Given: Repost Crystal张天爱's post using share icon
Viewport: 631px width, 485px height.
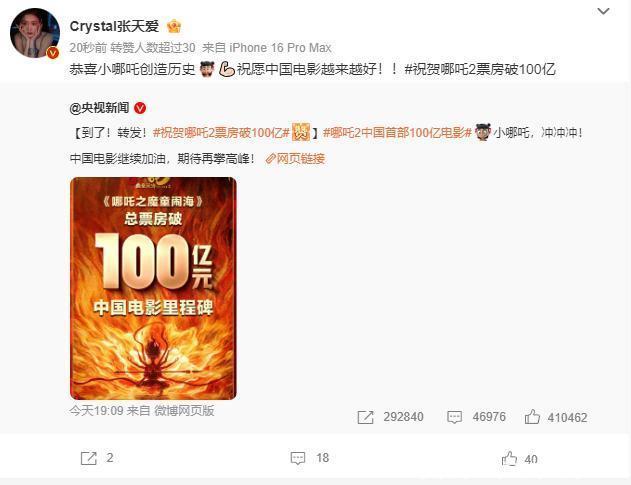Looking at the screenshot, I should pyautogui.click(x=97, y=458).
